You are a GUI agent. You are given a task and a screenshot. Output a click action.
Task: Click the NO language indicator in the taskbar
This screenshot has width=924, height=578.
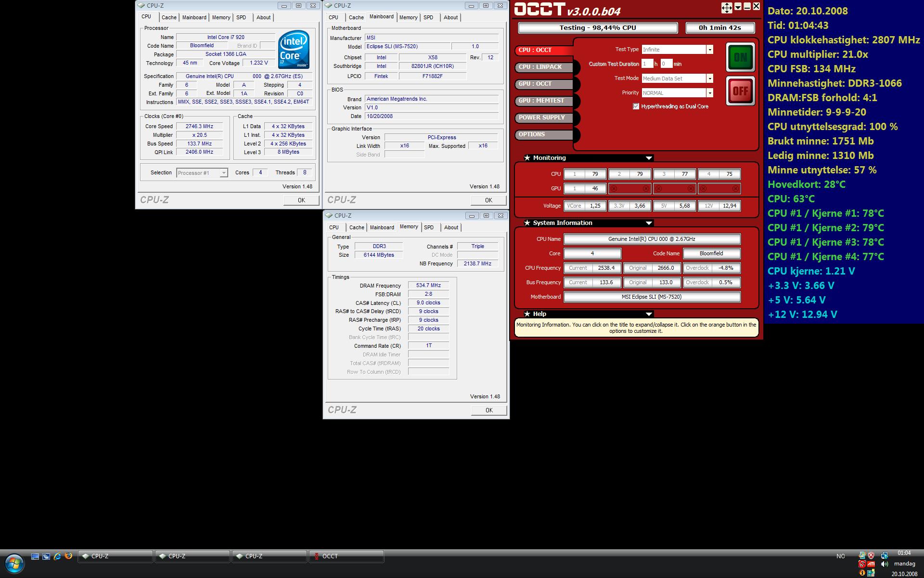click(840, 556)
